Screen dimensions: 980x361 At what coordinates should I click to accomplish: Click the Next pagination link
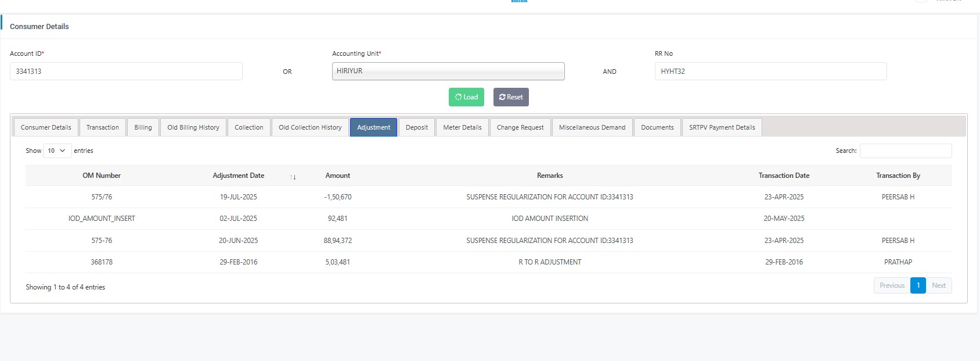pos(938,285)
